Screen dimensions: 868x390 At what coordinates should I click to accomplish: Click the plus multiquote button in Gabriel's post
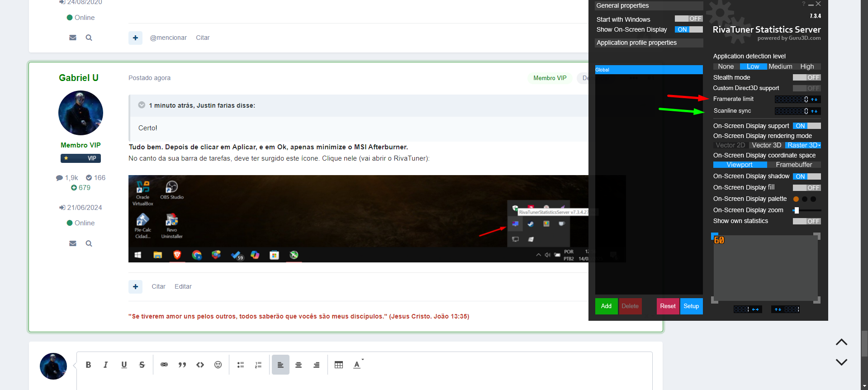135,286
